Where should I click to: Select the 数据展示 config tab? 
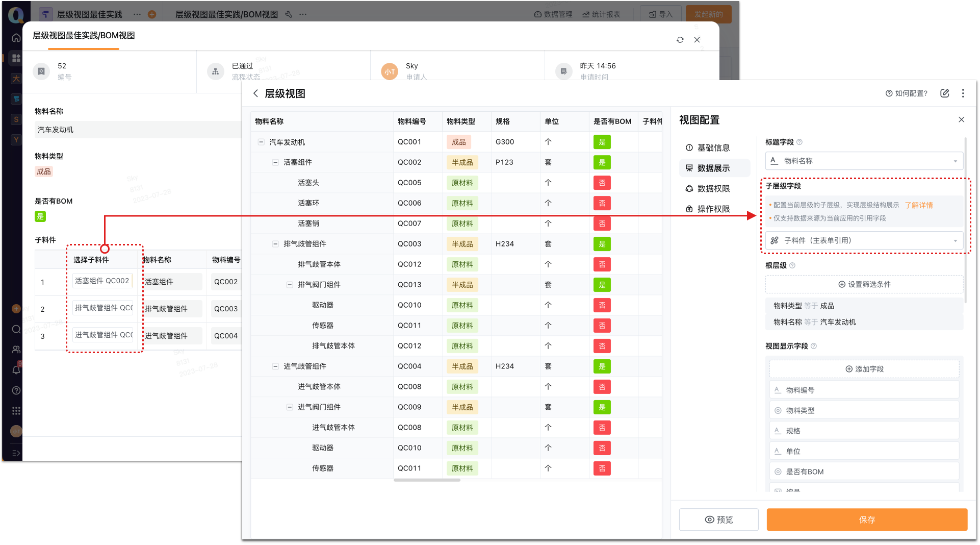coord(714,168)
